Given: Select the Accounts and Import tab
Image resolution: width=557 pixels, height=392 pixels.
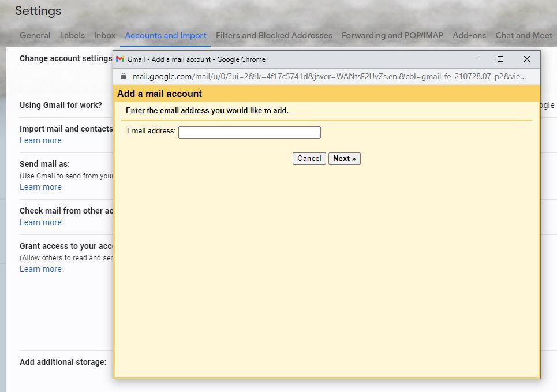Looking at the screenshot, I should (x=166, y=35).
